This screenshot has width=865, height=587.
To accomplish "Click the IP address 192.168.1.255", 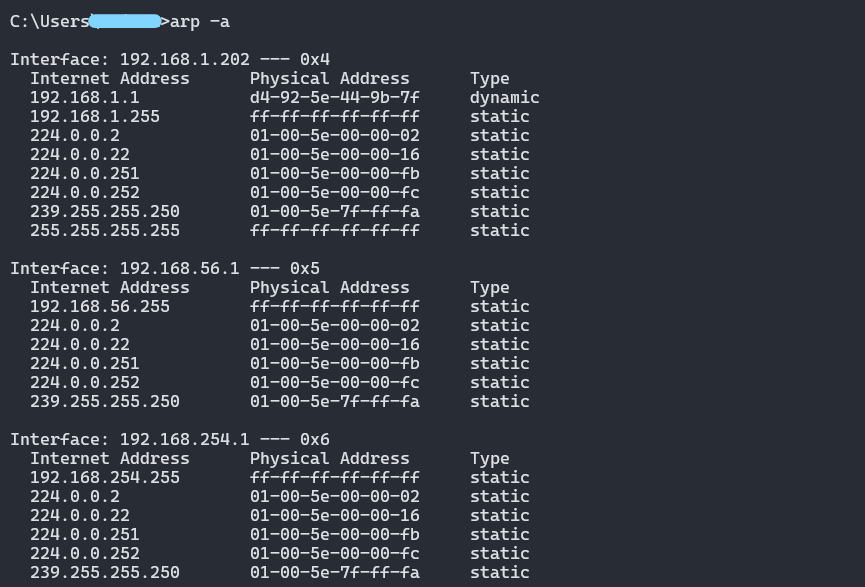I will coord(95,116).
